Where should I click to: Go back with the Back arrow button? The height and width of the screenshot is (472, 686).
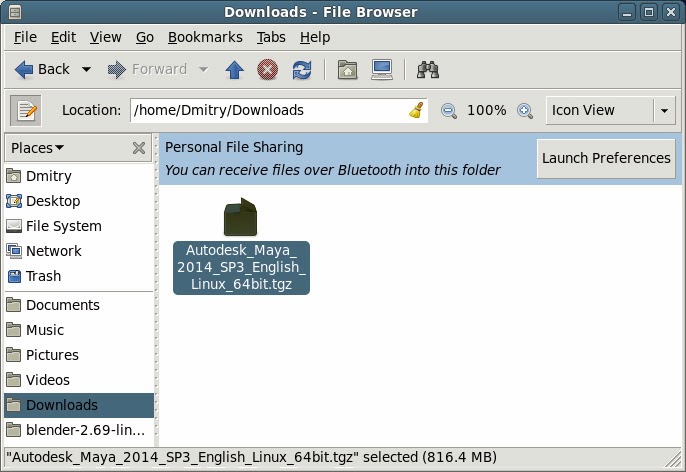42,70
